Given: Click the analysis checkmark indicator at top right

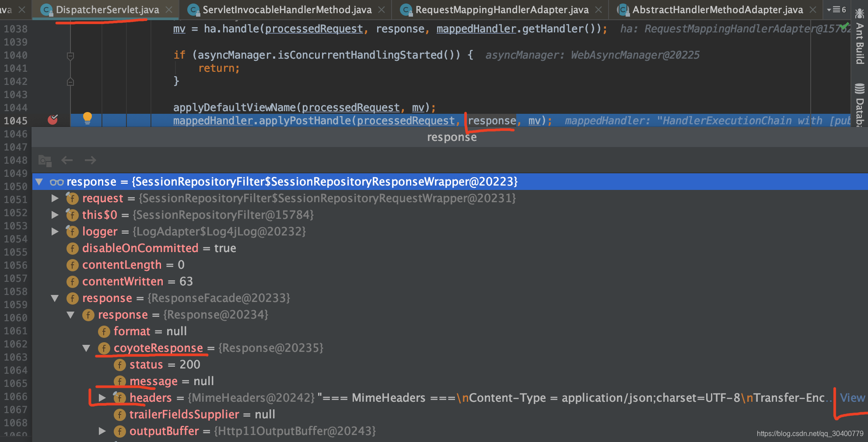Looking at the screenshot, I should 845,26.
